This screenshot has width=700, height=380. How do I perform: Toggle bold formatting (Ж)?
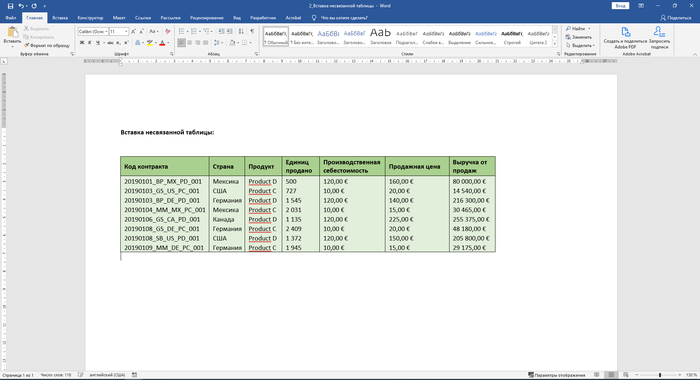click(x=82, y=43)
